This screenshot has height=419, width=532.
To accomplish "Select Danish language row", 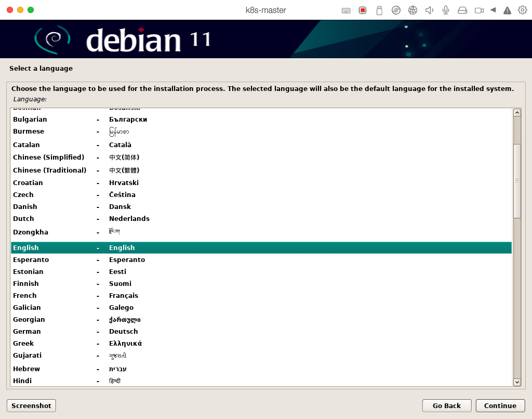I will 261,207.
